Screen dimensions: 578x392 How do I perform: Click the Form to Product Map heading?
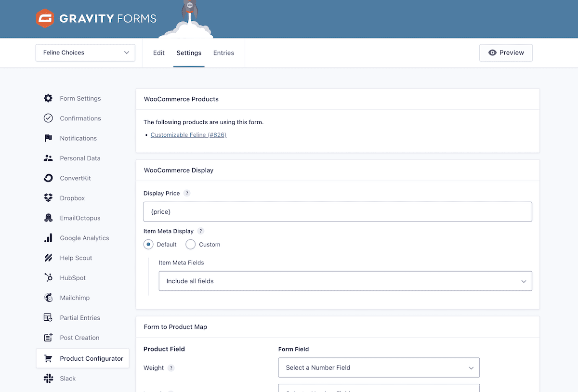coord(175,327)
